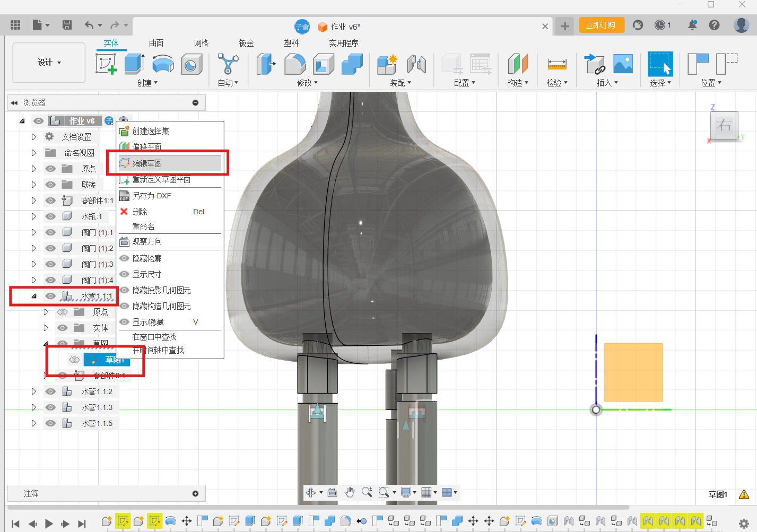The height and width of the screenshot is (532, 757).
Task: Expand the 水管1.1:3 node
Action: (33, 407)
